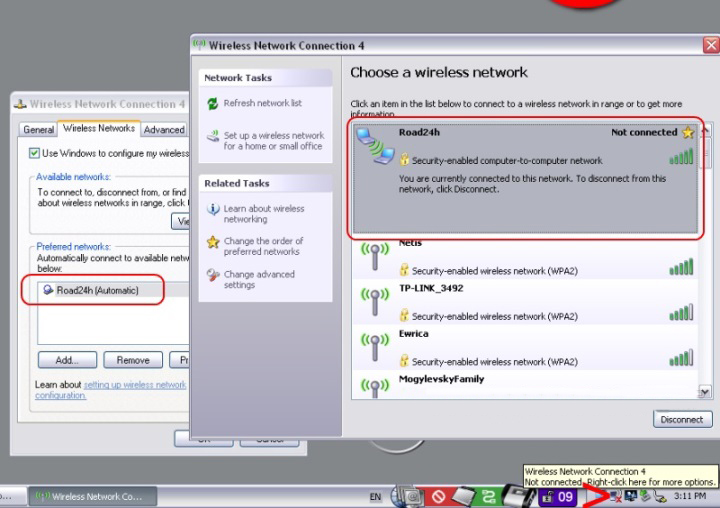Image resolution: width=720 pixels, height=508 pixels.
Task: Click the set up wireless network icon
Action: point(213,136)
